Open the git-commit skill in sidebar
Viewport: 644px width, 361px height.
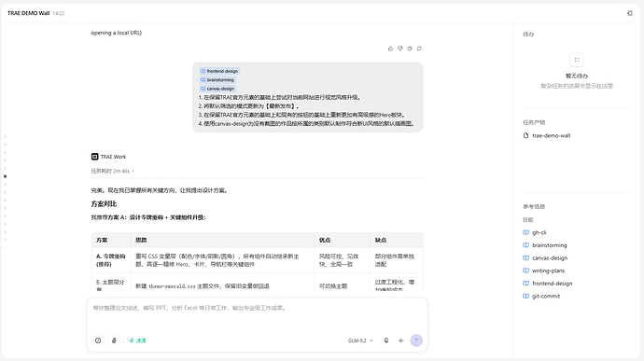(541, 296)
